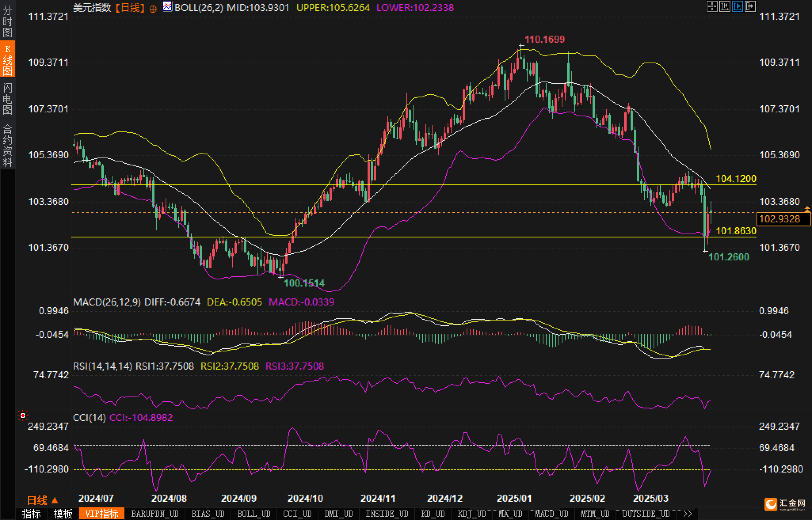Expand more indicators with >> arrow
The image size is (812, 520).
[688, 514]
